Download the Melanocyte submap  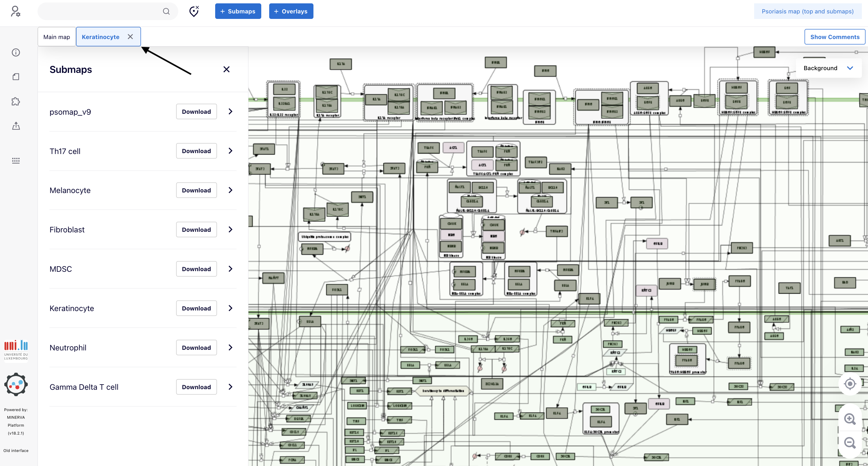point(196,190)
